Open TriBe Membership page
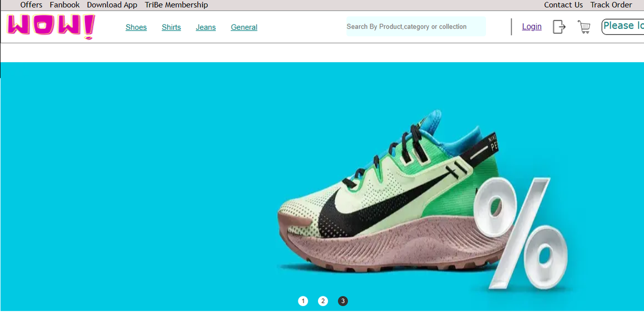 (x=176, y=5)
